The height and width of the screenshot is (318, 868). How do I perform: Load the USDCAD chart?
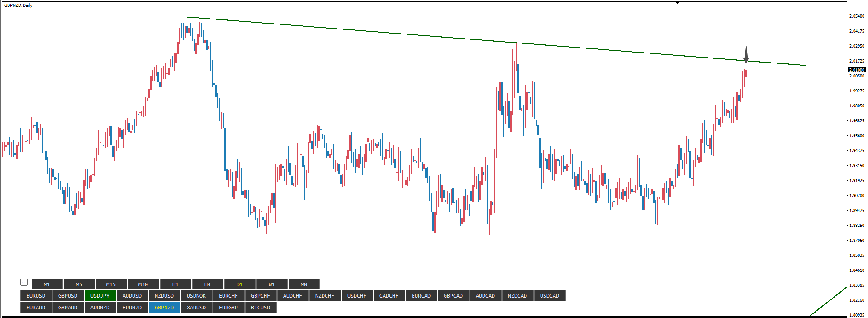[x=550, y=296]
